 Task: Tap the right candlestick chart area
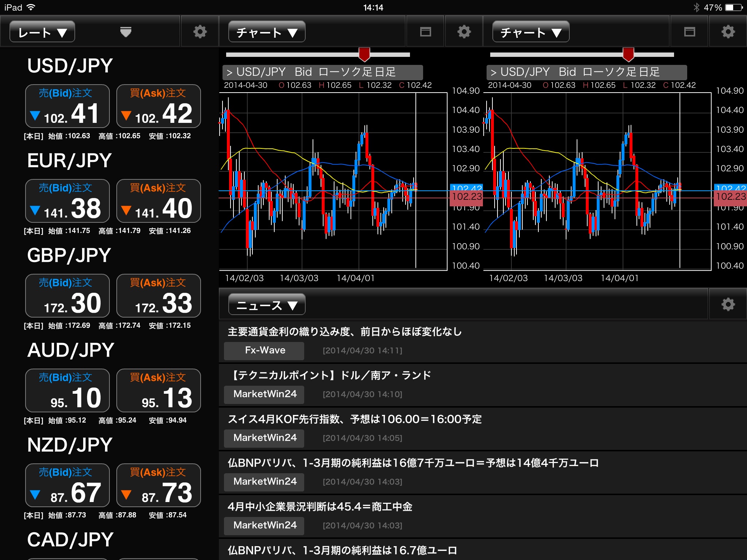tap(597, 181)
